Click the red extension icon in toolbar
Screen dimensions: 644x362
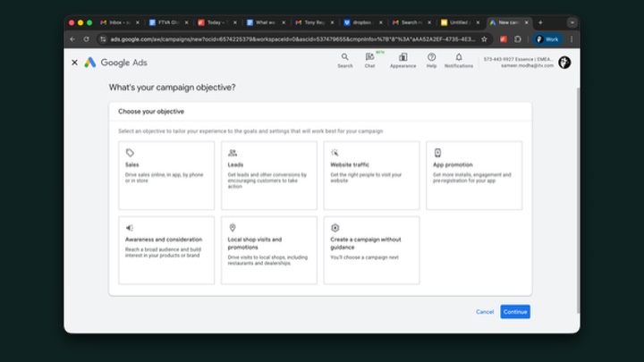504,39
